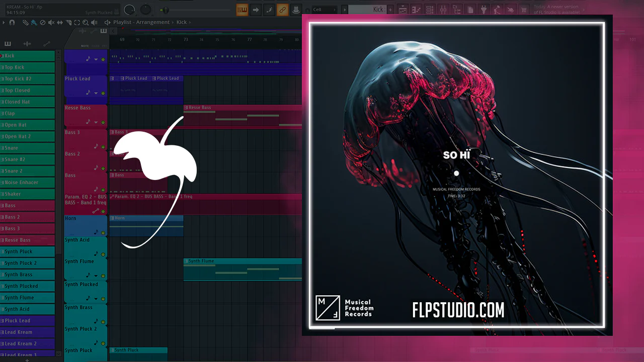The width and height of the screenshot is (644, 362).
Task: Toggle the playlist snap magnet icon
Action: [x=12, y=23]
